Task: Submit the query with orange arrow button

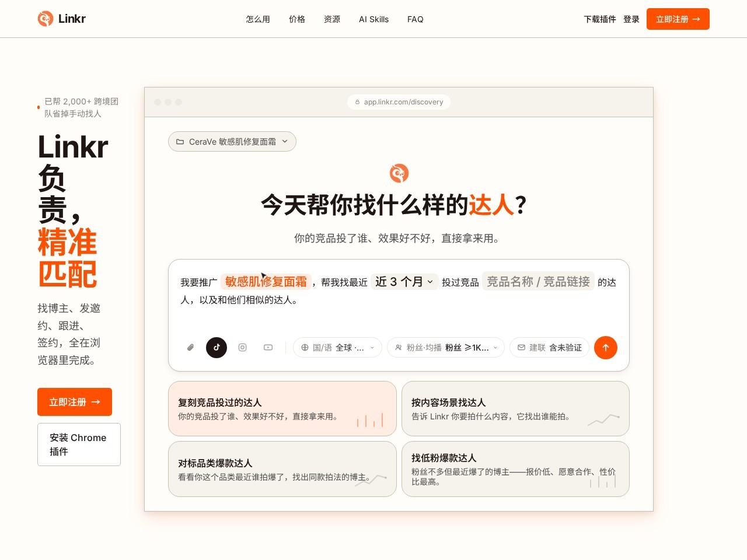Action: point(606,348)
